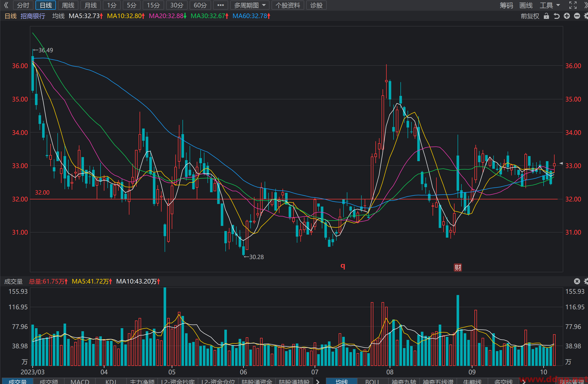The height and width of the screenshot is (384, 588).
Task: Zoom in chart with plus icon
Action: click(567, 16)
